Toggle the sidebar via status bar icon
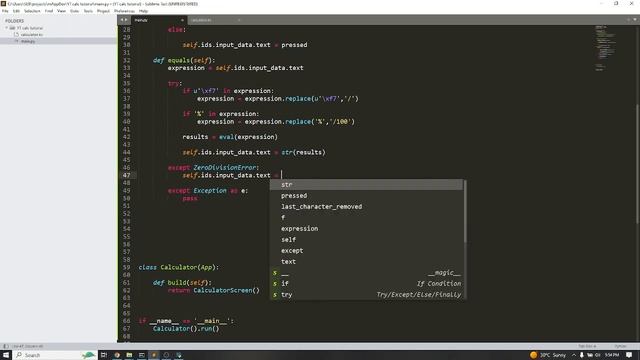 [6, 346]
